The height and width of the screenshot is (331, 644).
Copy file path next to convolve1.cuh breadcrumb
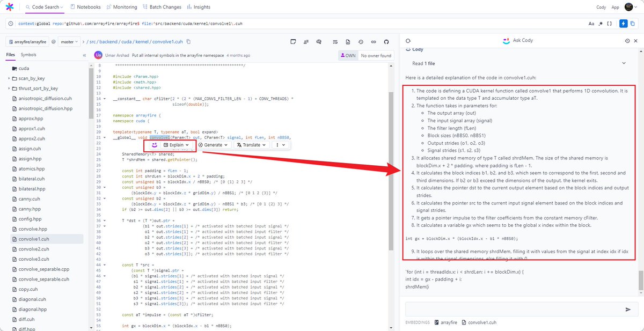[x=188, y=41]
